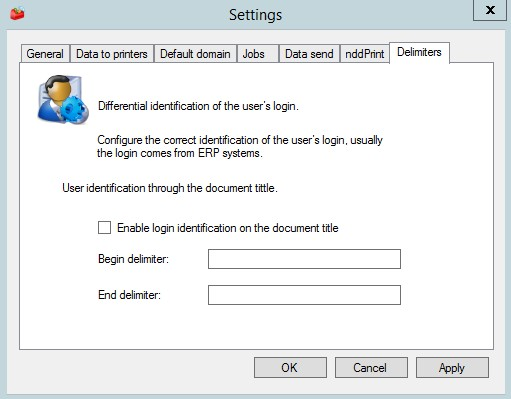Screen dimensions: 511x399
Task: Click the 'Begin delimiter:' label
Action: pos(133,259)
